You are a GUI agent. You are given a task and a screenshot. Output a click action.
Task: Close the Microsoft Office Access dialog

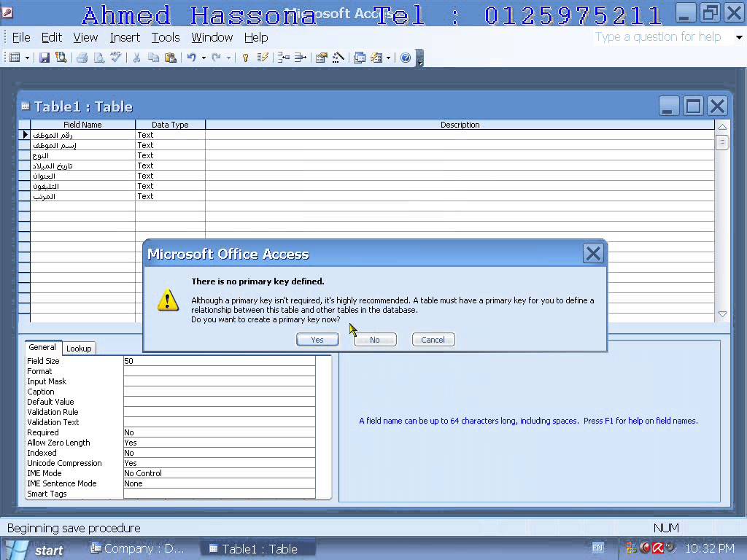click(x=593, y=253)
